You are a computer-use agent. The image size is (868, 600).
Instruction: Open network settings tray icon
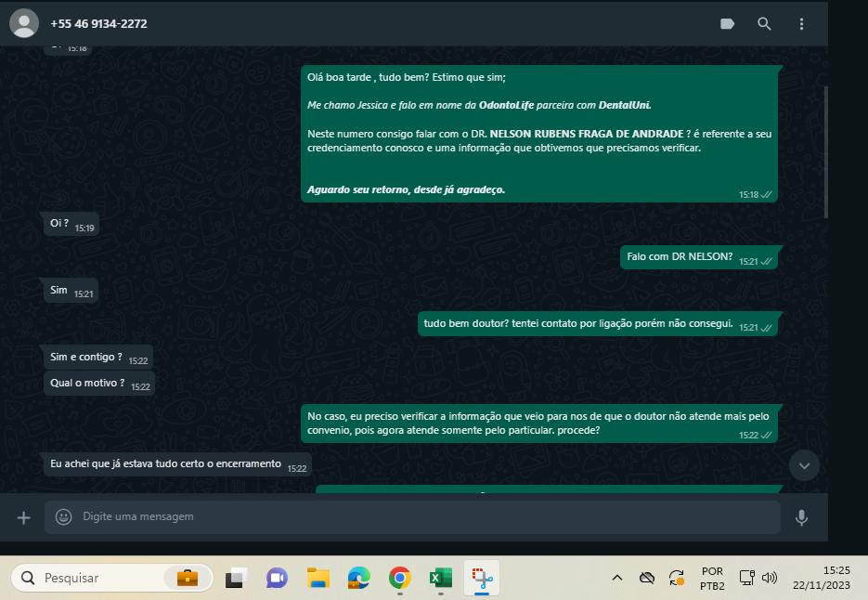pos(746,578)
